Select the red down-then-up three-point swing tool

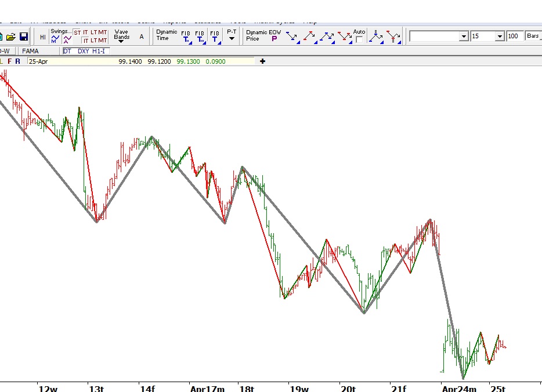click(345, 37)
